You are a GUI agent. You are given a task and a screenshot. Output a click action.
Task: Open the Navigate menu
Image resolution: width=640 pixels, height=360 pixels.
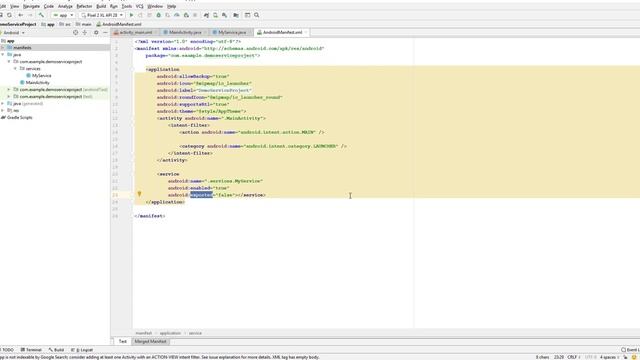pyautogui.click(x=31, y=7)
